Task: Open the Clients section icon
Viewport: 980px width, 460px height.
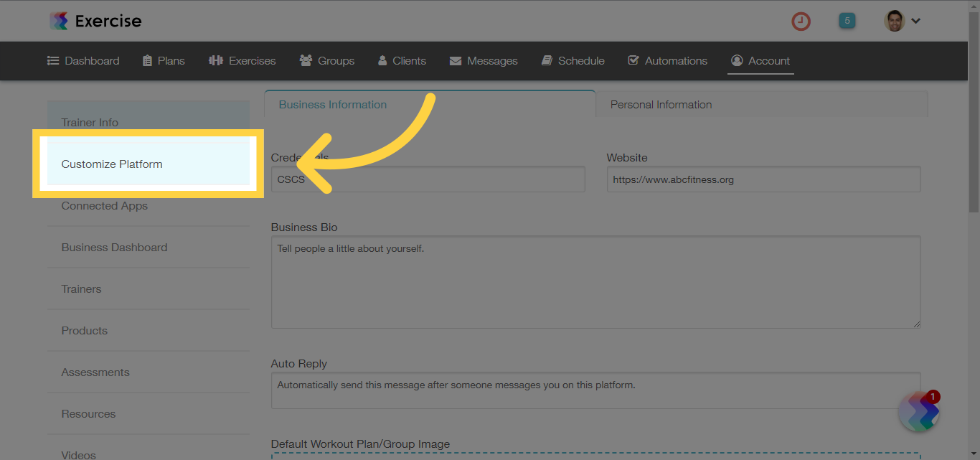Action: click(382, 60)
